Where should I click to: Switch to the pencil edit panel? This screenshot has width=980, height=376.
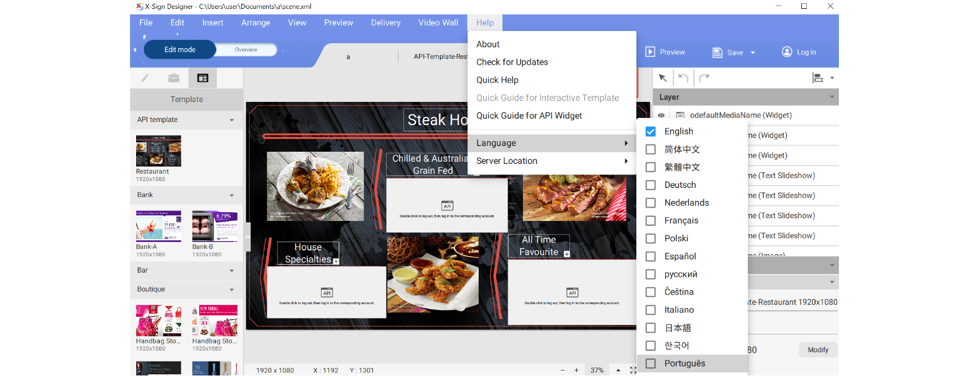tap(145, 78)
